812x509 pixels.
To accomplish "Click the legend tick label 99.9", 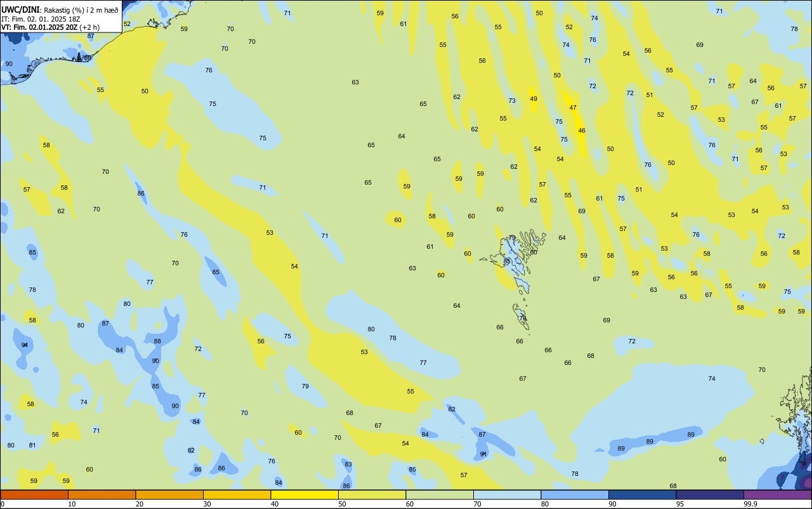I will click(750, 504).
